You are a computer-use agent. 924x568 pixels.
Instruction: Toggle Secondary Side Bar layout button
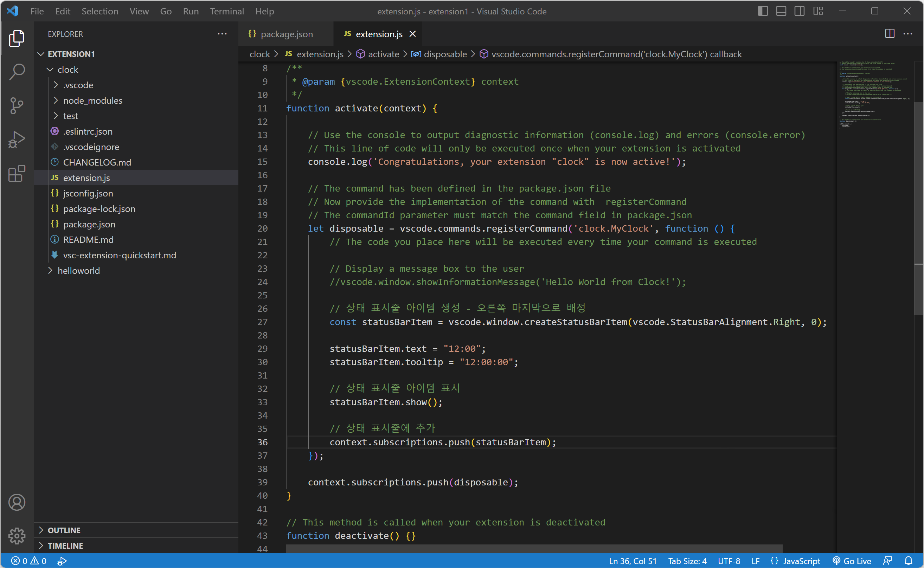799,11
